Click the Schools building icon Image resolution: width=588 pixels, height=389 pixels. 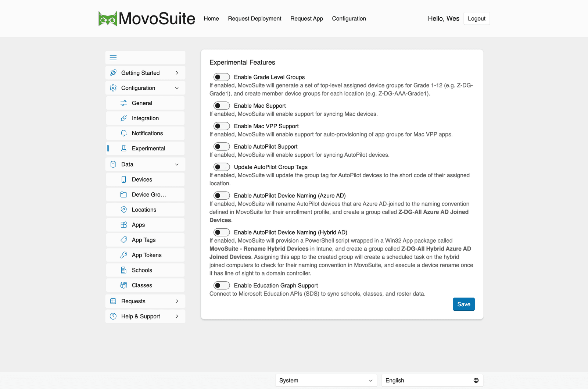(124, 270)
